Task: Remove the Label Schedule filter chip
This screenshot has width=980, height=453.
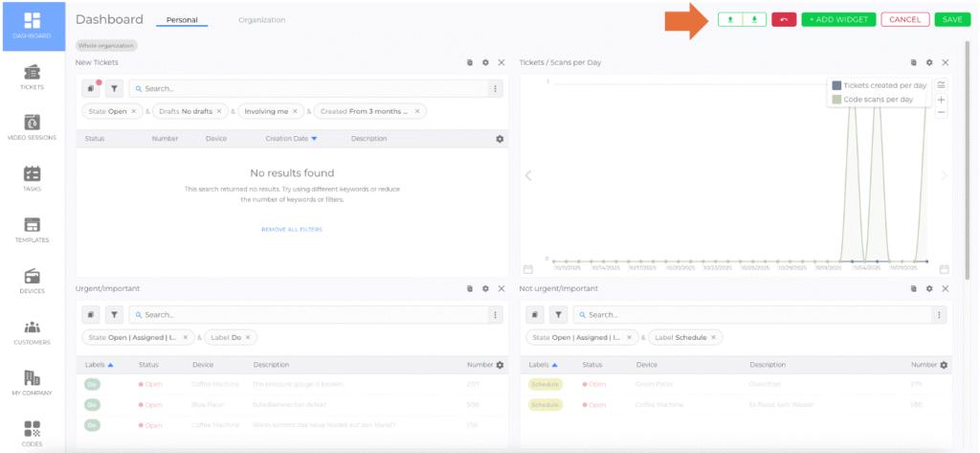Action: click(x=713, y=337)
